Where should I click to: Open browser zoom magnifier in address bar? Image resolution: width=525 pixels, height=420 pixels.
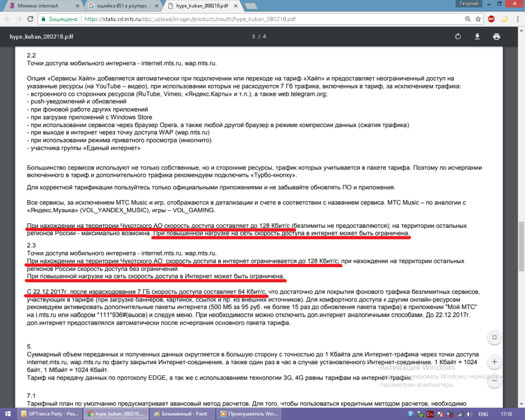coord(468,19)
